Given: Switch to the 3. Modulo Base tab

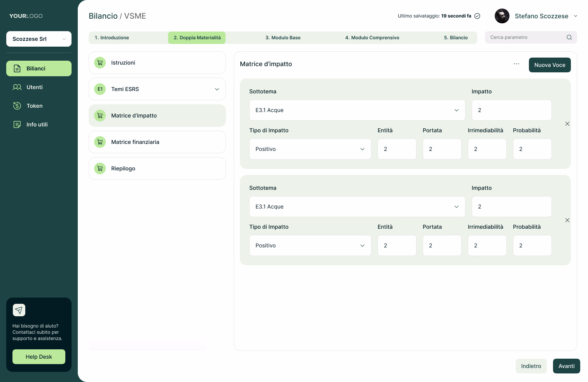Looking at the screenshot, I should tap(283, 38).
